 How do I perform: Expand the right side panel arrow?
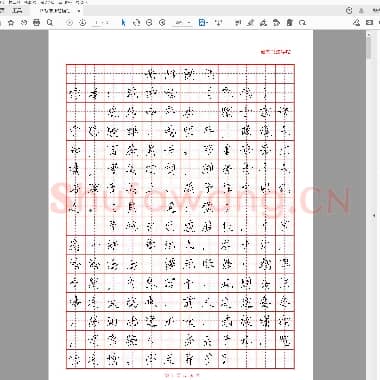[x=374, y=215]
